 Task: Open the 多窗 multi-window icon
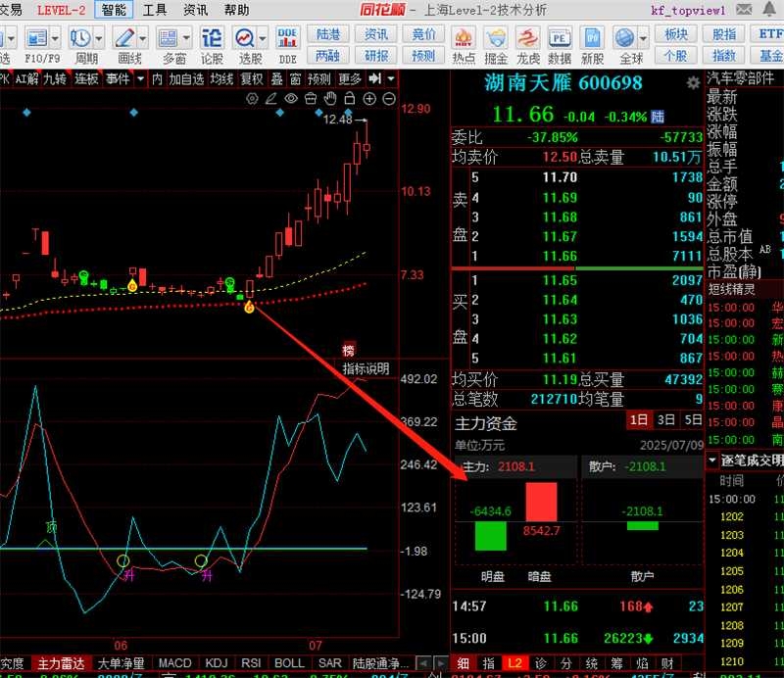point(168,38)
